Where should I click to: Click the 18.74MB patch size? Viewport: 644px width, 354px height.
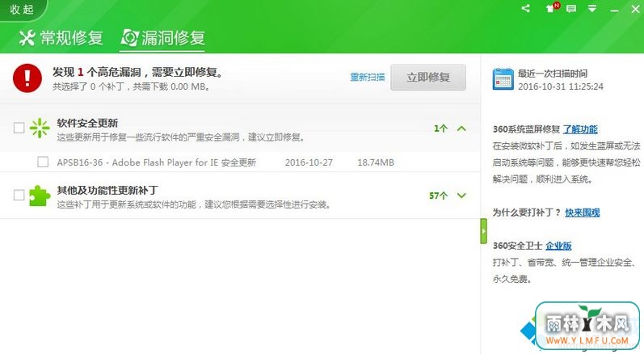pos(376,162)
